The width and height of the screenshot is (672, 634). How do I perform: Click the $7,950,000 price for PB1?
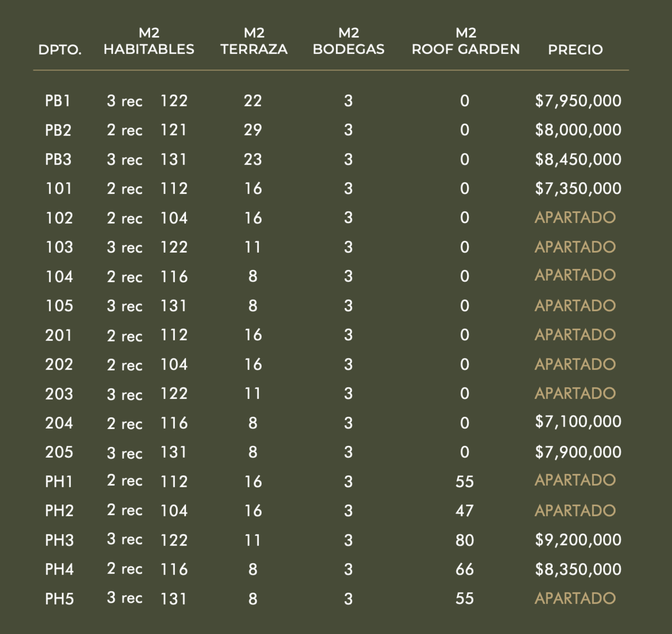click(x=578, y=101)
